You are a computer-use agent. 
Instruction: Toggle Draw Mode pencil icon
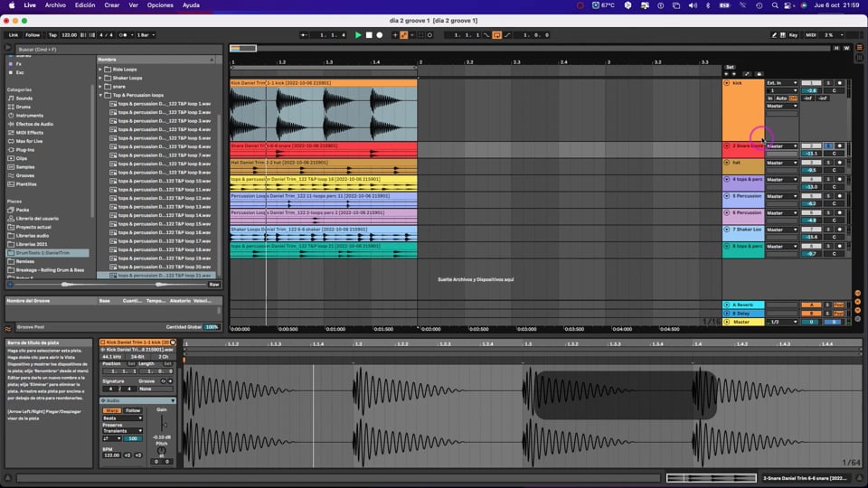point(774,35)
